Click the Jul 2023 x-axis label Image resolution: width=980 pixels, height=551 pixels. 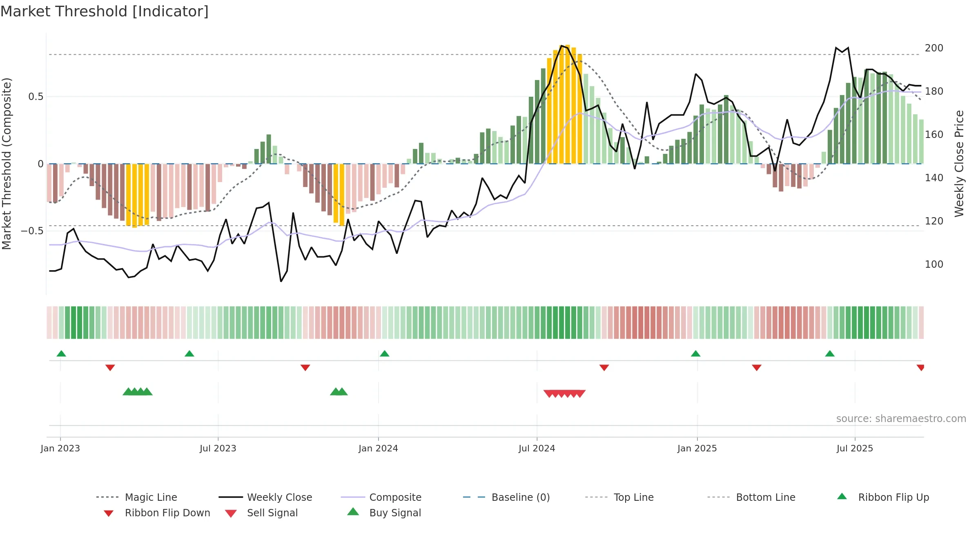(x=218, y=449)
